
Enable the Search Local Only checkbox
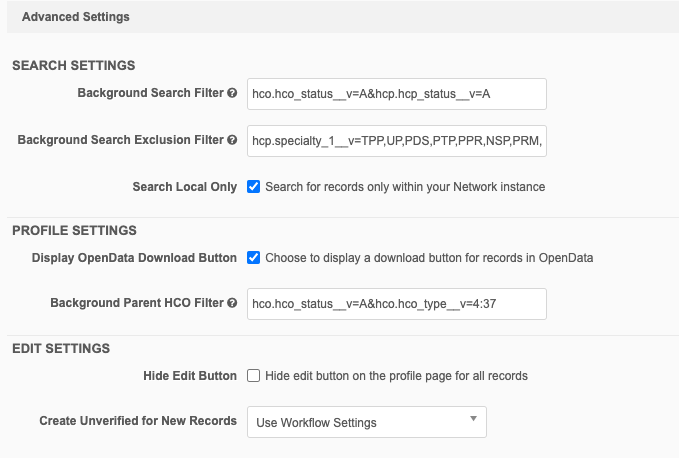pos(254,187)
